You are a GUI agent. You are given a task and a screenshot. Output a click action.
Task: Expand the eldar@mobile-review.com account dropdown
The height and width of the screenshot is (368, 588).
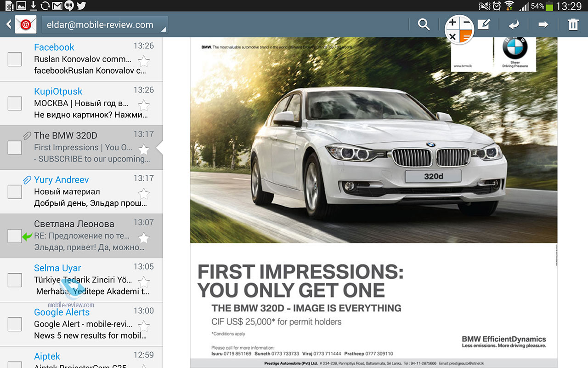pyautogui.click(x=105, y=25)
